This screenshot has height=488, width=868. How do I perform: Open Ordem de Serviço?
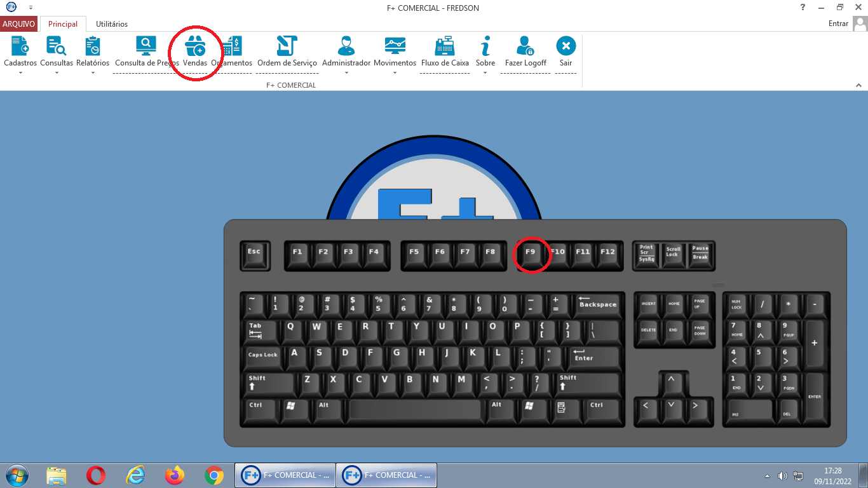pyautogui.click(x=287, y=51)
